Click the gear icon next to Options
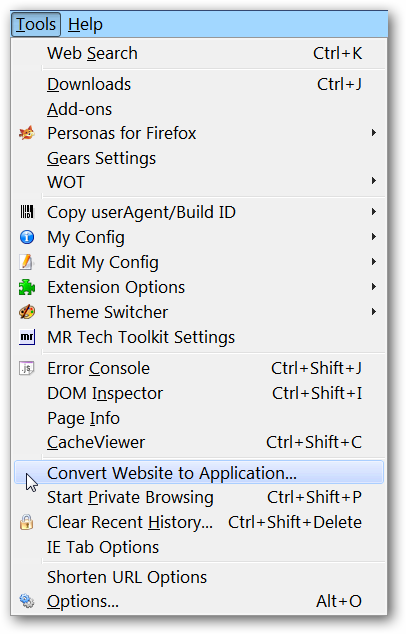406x634 pixels. point(27,601)
